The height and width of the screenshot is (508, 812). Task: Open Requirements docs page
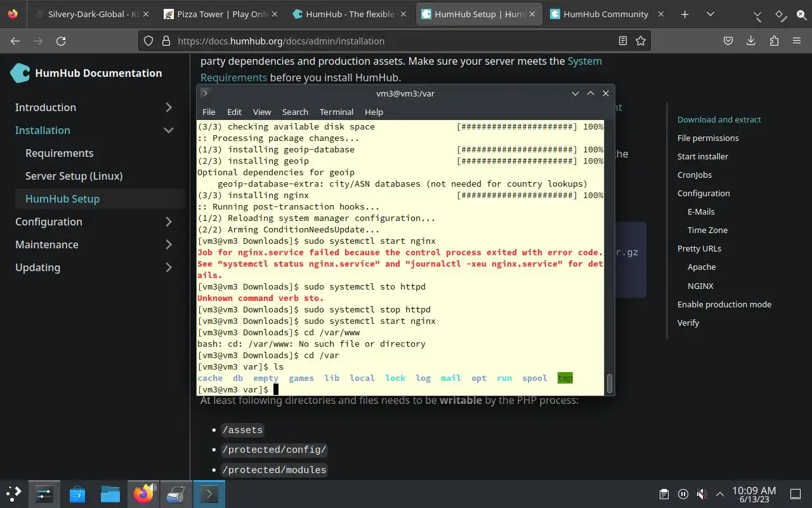pos(59,153)
